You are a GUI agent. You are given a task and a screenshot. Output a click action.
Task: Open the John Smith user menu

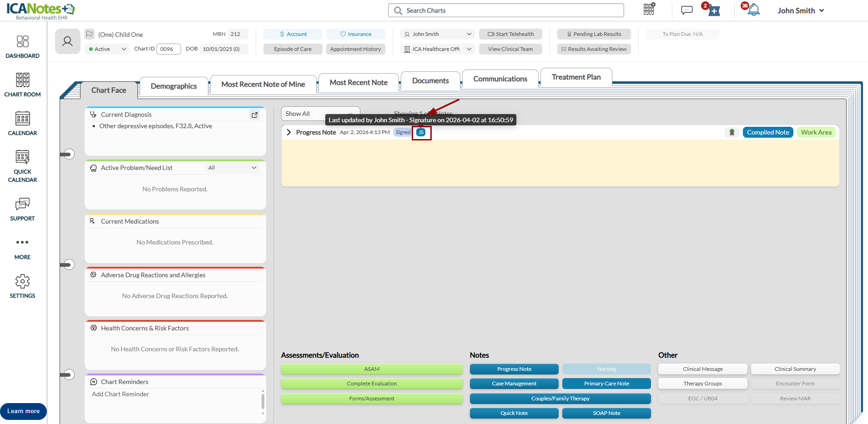pyautogui.click(x=800, y=10)
